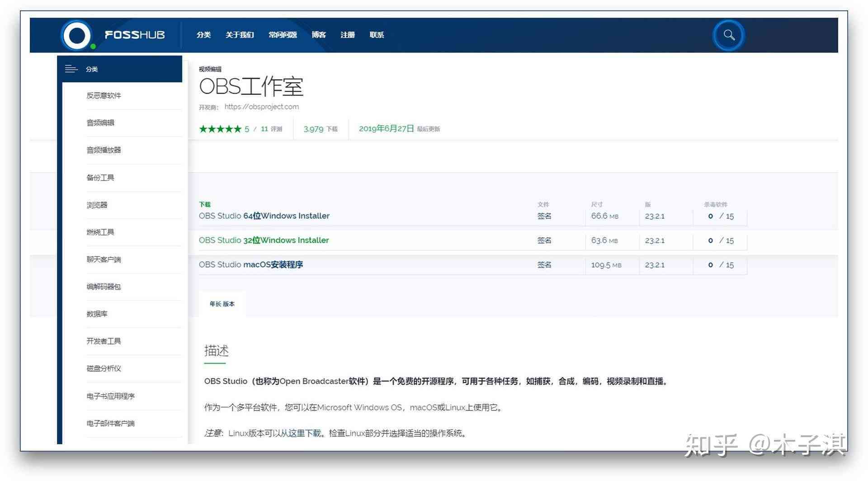Open the search magnifier button
The width and height of the screenshot is (868, 481).
click(729, 35)
